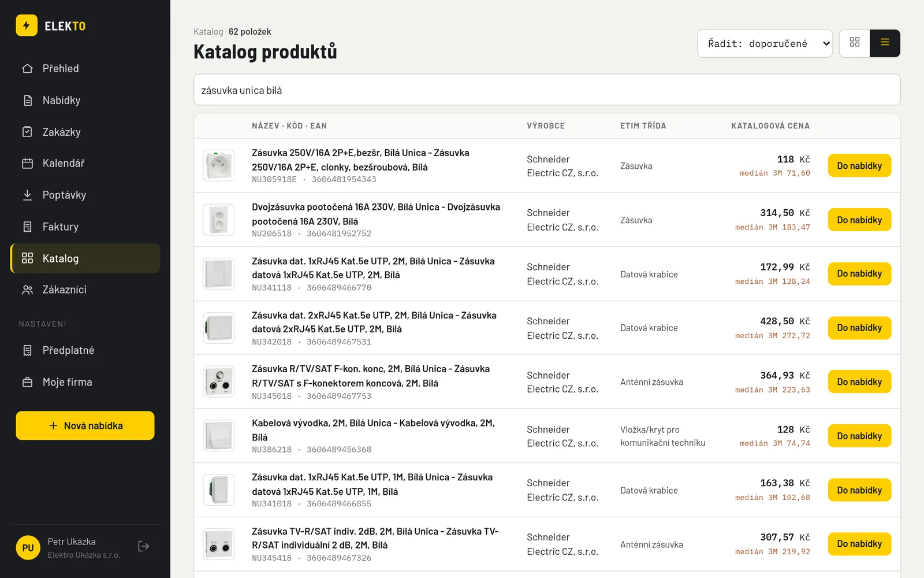The image size is (924, 578).
Task: Add Zásuvka 250V/16A NU305918E to nabídky
Action: tap(859, 165)
